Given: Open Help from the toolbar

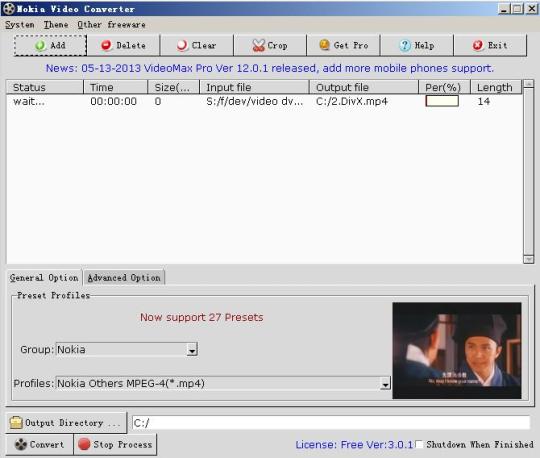Looking at the screenshot, I should point(417,45).
